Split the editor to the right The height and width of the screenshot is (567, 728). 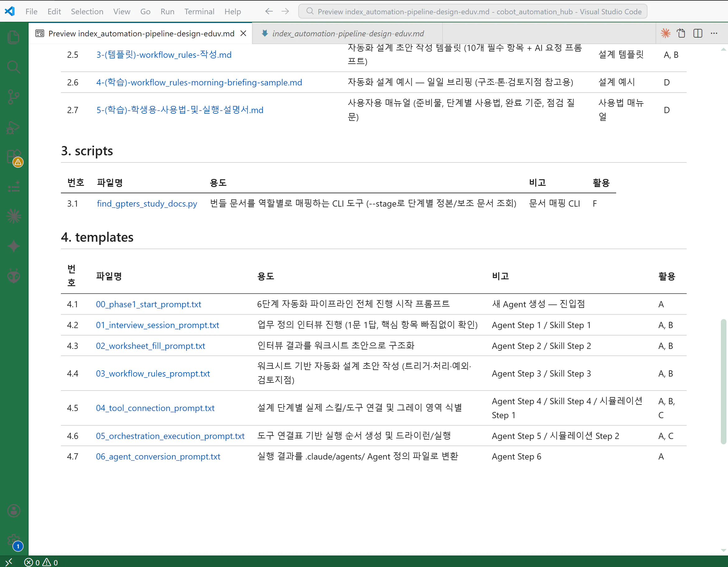[698, 33]
